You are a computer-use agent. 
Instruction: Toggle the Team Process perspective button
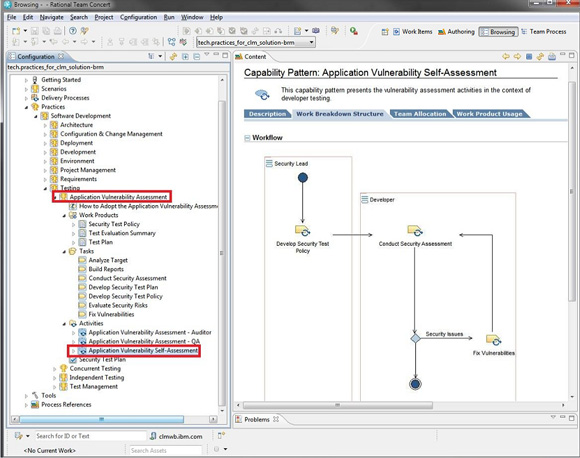[x=544, y=32]
